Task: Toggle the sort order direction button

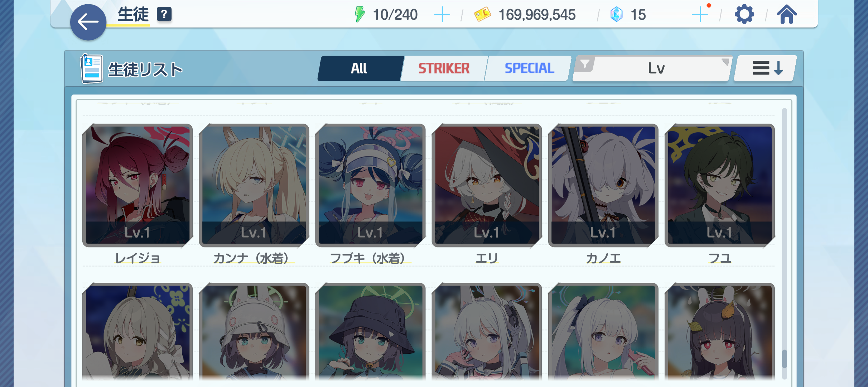Action: pyautogui.click(x=765, y=68)
